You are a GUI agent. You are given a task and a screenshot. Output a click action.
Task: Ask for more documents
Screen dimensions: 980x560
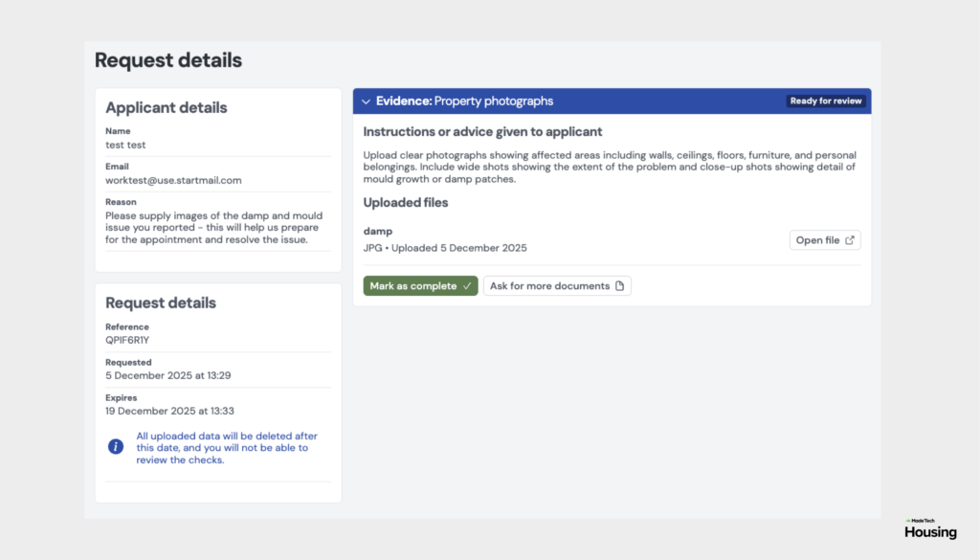coord(557,285)
